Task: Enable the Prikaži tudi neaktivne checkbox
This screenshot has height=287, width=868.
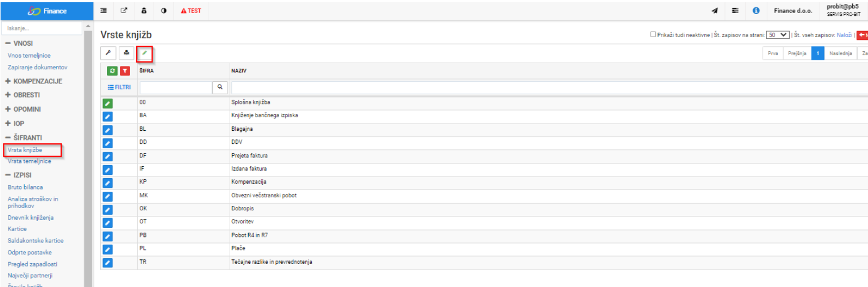Action: (653, 35)
